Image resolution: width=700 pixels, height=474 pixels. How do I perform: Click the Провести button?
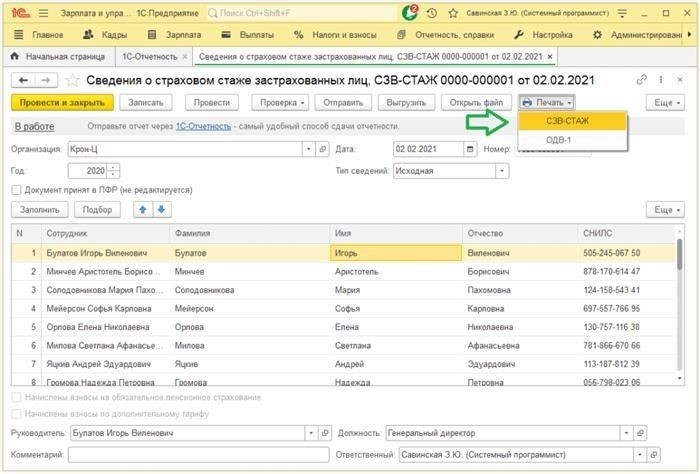pos(212,103)
